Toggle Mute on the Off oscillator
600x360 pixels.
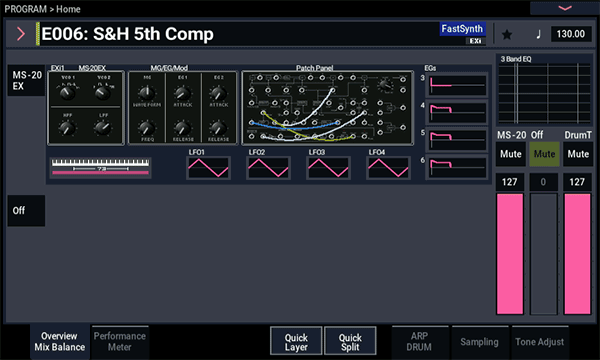(x=545, y=154)
